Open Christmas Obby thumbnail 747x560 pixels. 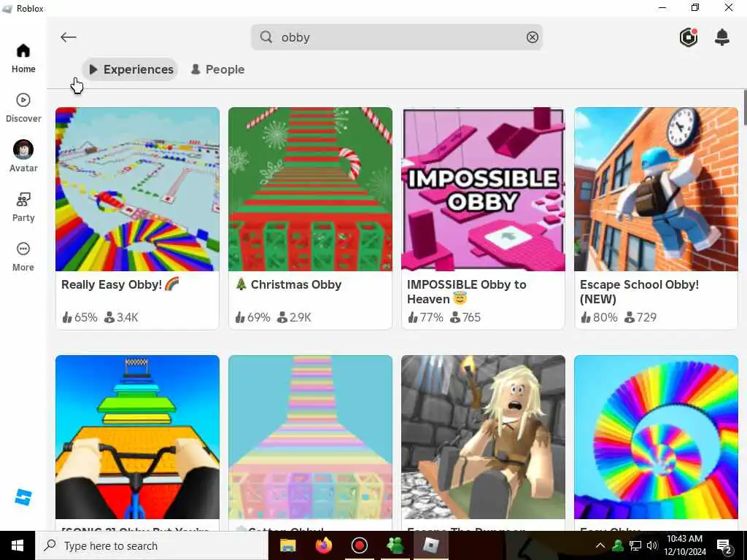tap(311, 189)
